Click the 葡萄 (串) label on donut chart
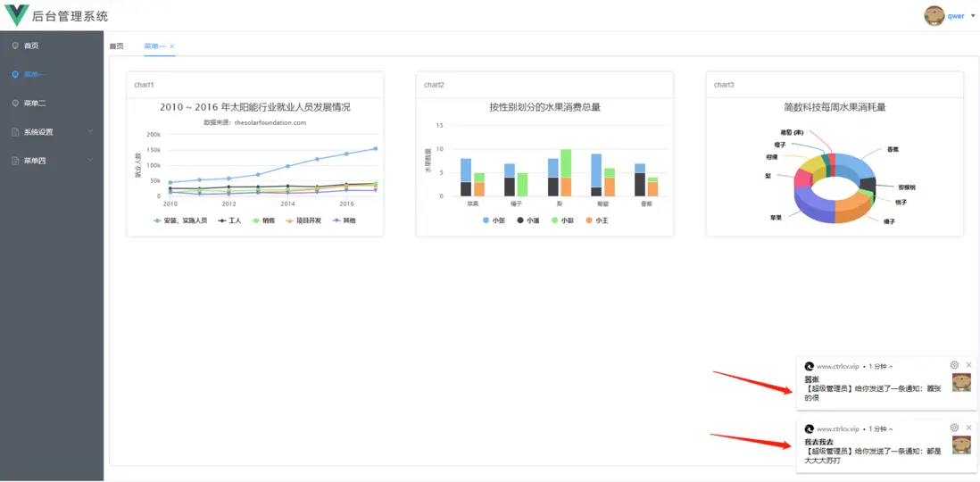 [x=792, y=132]
